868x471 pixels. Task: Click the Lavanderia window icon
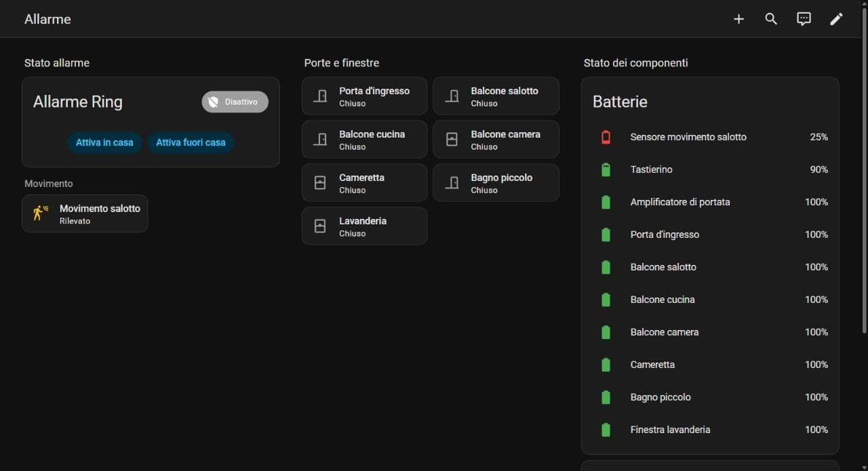coord(320,226)
